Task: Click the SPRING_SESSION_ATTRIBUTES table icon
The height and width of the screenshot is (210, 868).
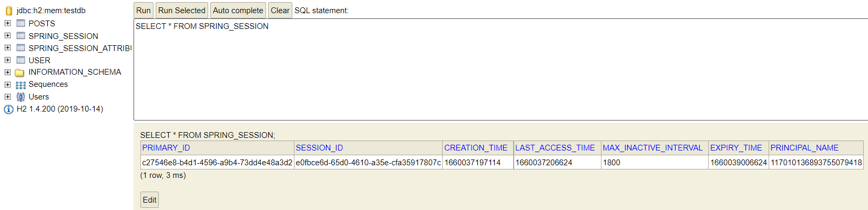Action: tap(21, 48)
